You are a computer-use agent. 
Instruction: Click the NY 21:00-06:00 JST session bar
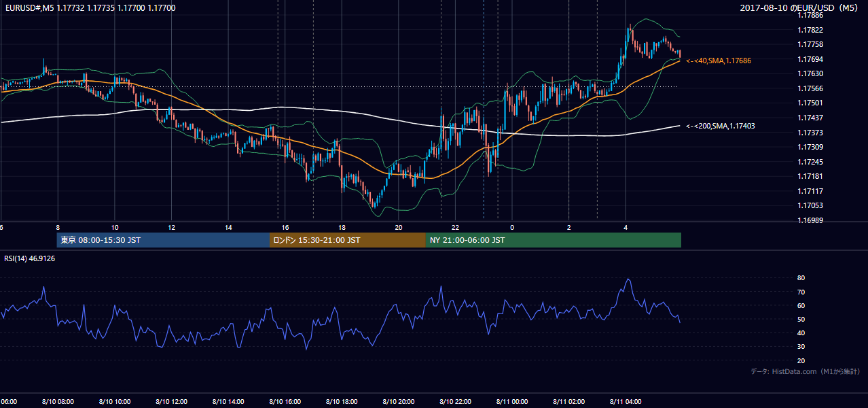pyautogui.click(x=554, y=240)
